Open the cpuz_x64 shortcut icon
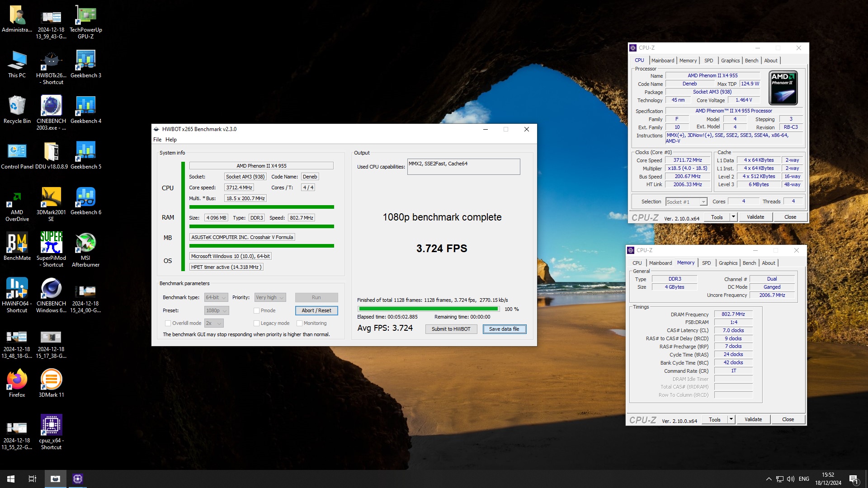 click(x=51, y=432)
